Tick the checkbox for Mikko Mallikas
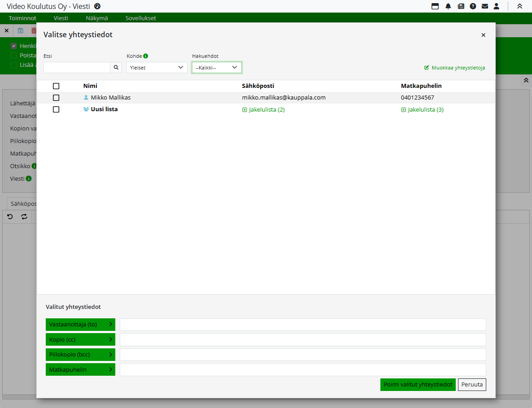 click(x=56, y=98)
